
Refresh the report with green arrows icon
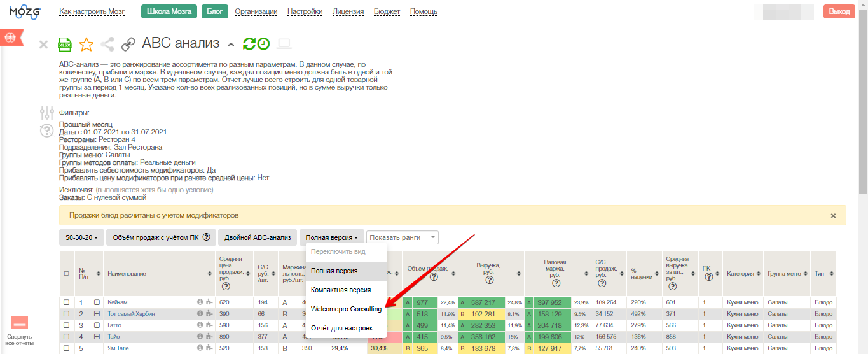pyautogui.click(x=249, y=44)
